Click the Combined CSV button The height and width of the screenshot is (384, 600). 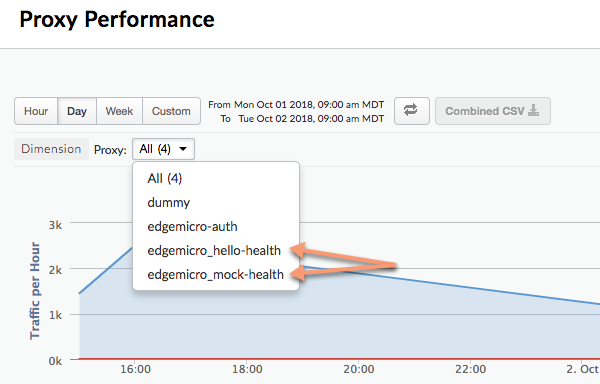point(493,111)
